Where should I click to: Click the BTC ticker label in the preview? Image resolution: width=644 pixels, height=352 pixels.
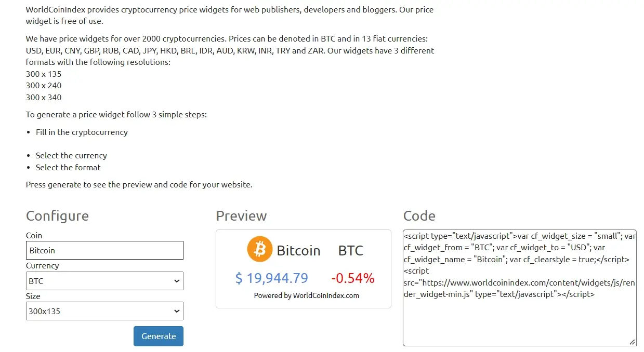pyautogui.click(x=350, y=250)
